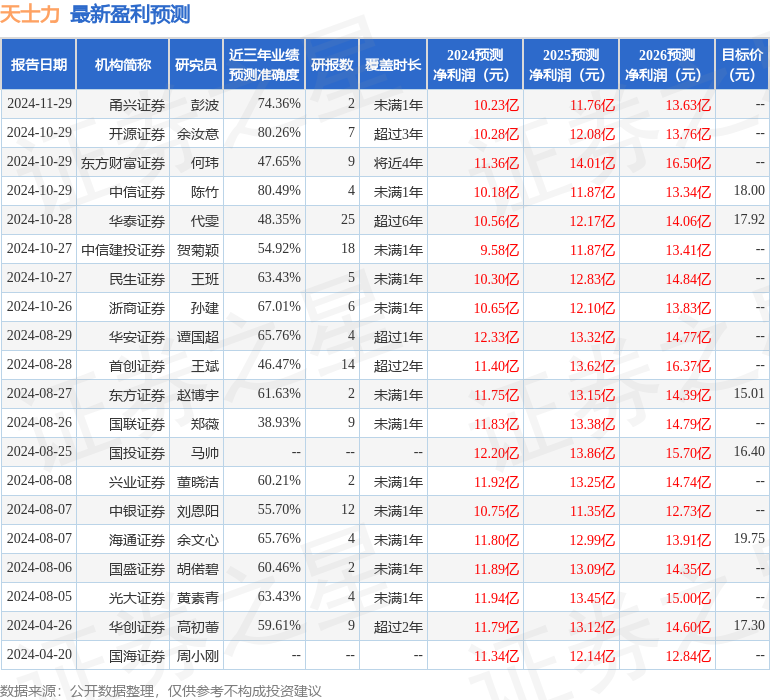Click the 2024预测净利润 column header
The height and width of the screenshot is (700, 770).
pos(475,65)
